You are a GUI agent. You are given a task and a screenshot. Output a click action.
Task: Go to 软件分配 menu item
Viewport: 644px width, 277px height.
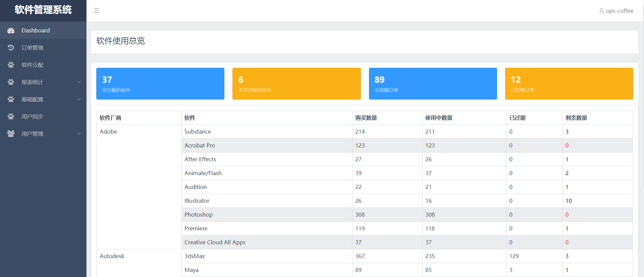click(32, 65)
